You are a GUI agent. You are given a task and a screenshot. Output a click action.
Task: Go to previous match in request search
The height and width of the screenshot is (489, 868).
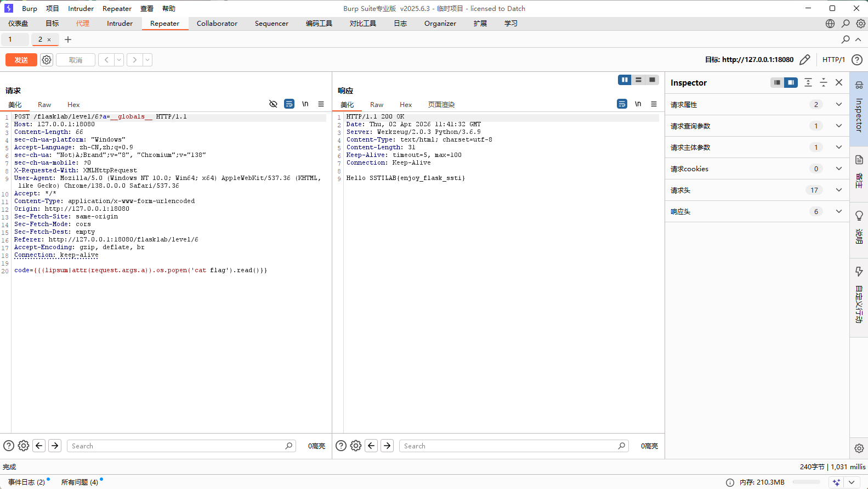click(39, 446)
